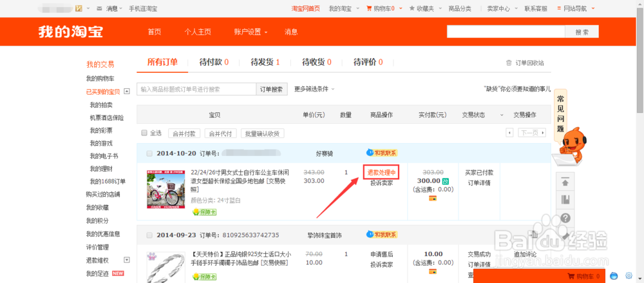Click 申请售后 for the bracelet order

point(381,254)
